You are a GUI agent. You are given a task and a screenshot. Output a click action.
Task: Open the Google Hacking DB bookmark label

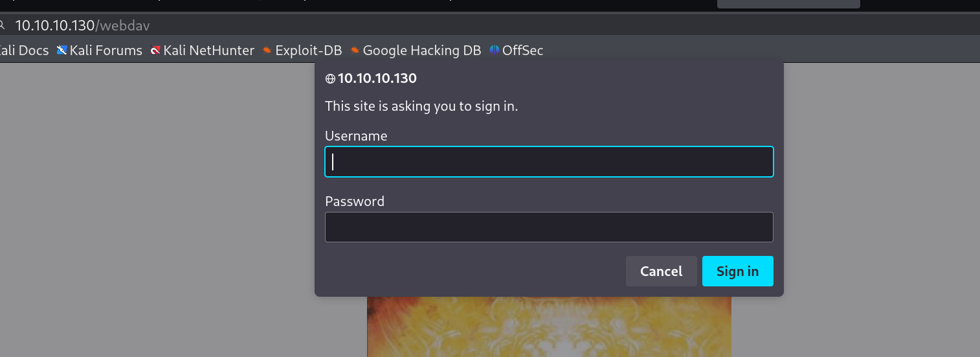pyautogui.click(x=421, y=51)
